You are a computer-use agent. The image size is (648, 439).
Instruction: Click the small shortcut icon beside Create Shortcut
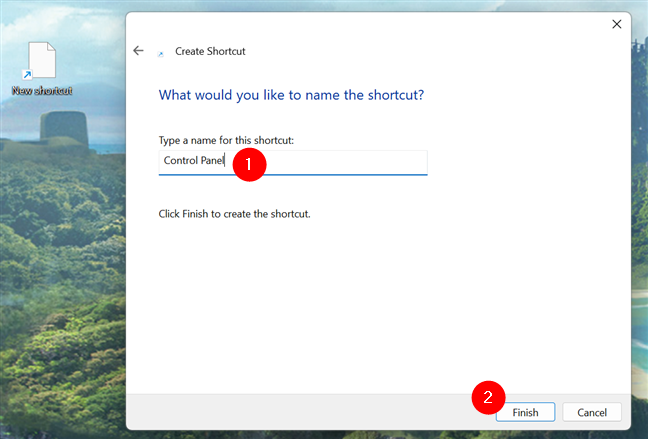point(161,54)
